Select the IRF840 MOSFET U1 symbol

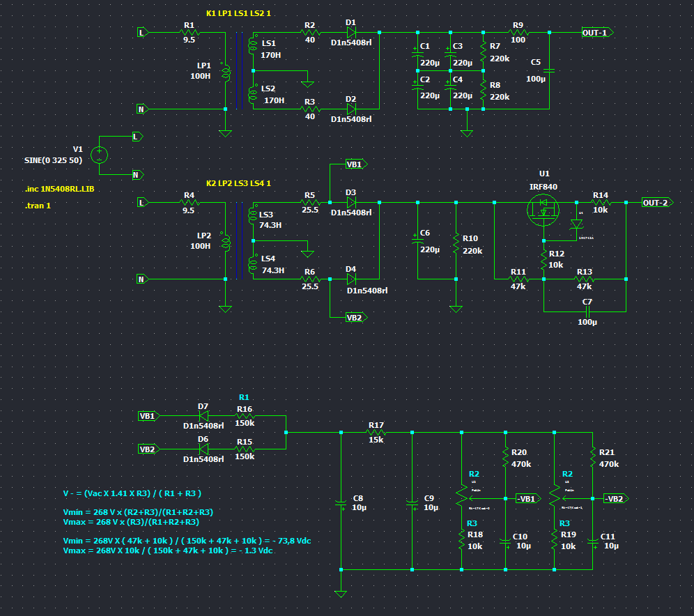(542, 209)
